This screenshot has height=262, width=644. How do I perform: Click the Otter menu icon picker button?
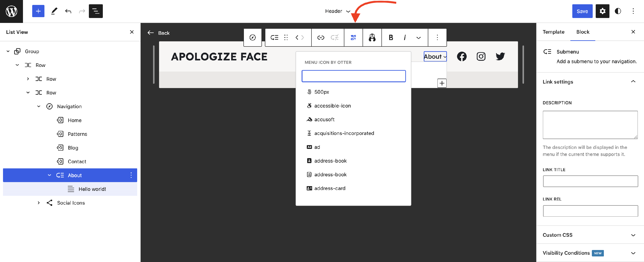[x=353, y=37]
